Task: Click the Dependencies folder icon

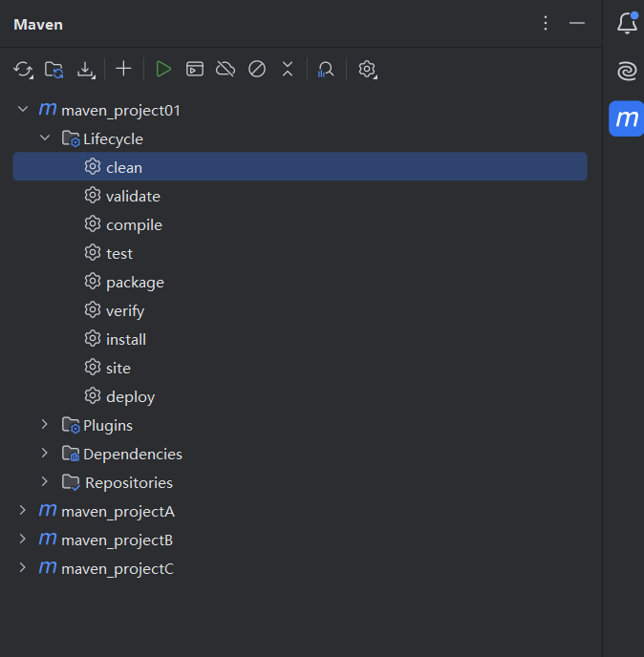Action: 71,454
